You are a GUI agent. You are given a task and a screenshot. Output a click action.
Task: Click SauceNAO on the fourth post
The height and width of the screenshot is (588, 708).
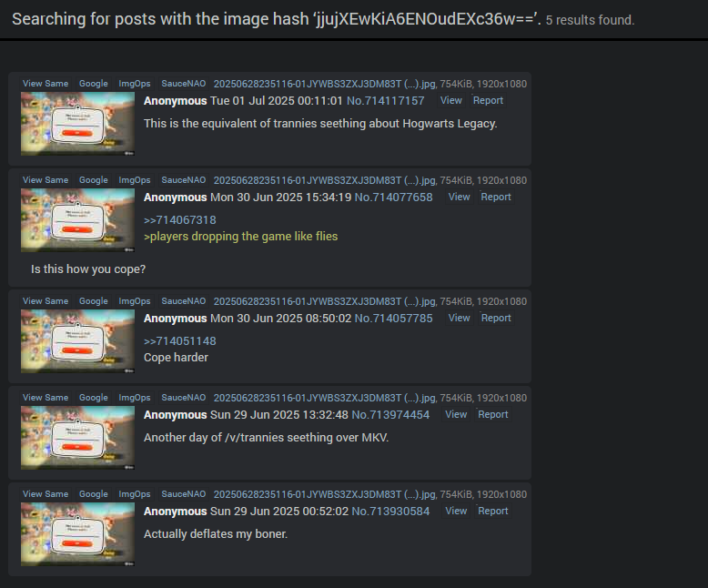(183, 398)
